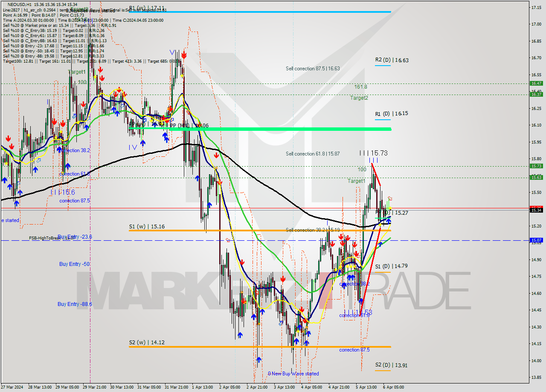
Task: Click the '2 Apr 21:00' time axis label
Action: coord(257,387)
